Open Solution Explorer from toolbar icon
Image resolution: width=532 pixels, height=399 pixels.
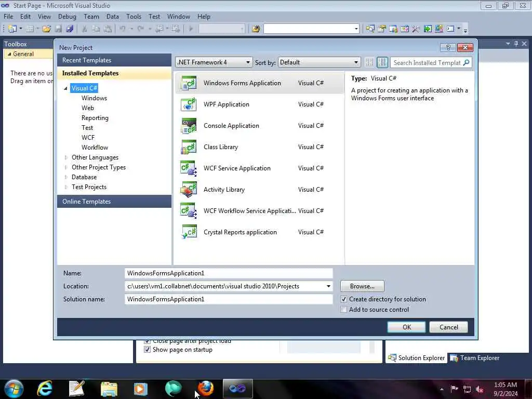(x=370, y=29)
